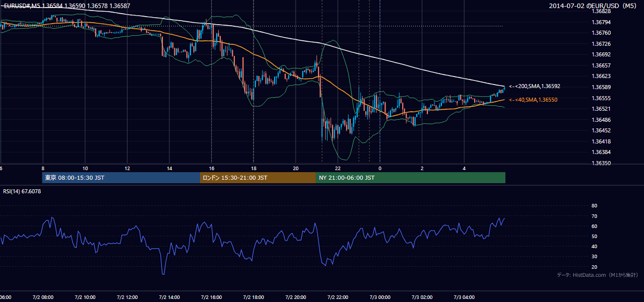Click price axis label 1.36692
This screenshot has height=302, width=644.
pyautogui.click(x=602, y=54)
